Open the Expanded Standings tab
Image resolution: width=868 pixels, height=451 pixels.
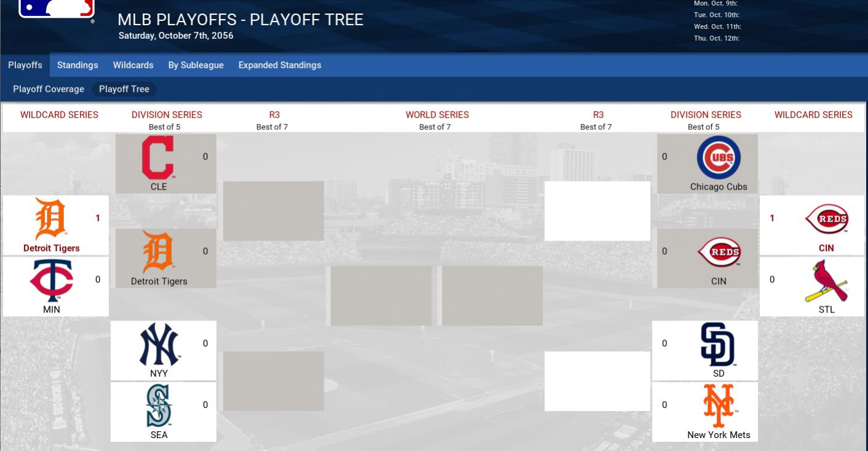click(279, 65)
